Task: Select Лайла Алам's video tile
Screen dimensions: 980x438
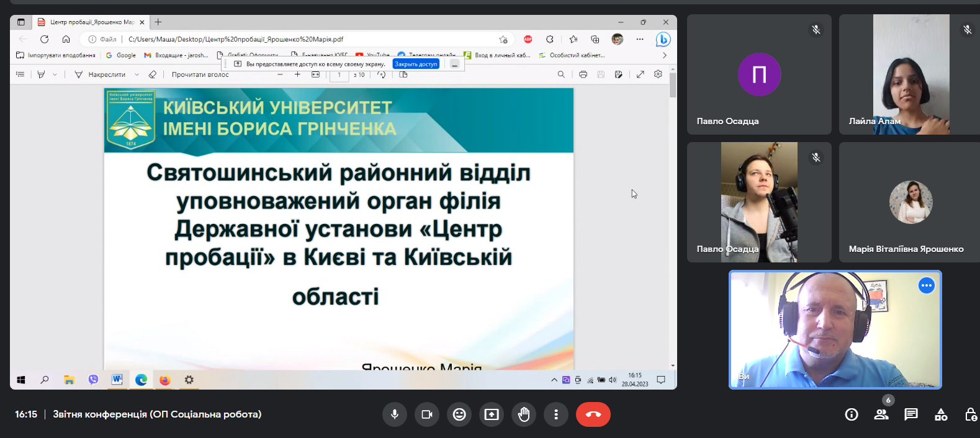Action: tap(909, 74)
